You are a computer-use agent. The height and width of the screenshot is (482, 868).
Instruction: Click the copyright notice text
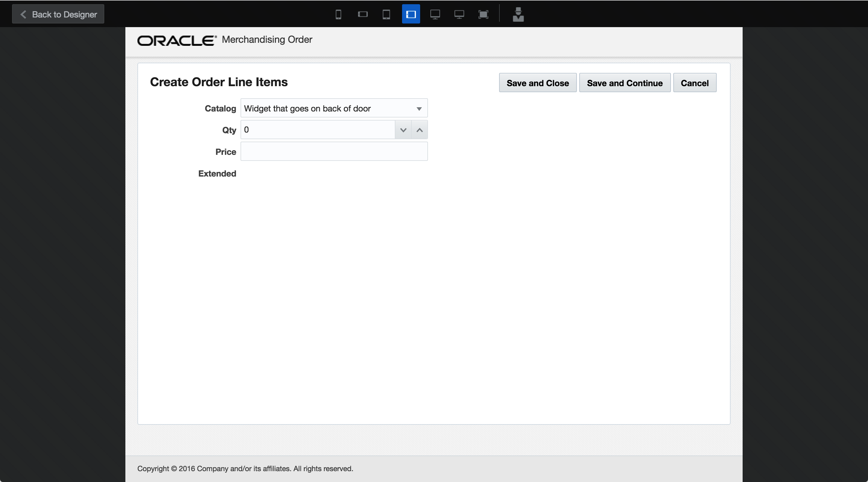click(245, 468)
